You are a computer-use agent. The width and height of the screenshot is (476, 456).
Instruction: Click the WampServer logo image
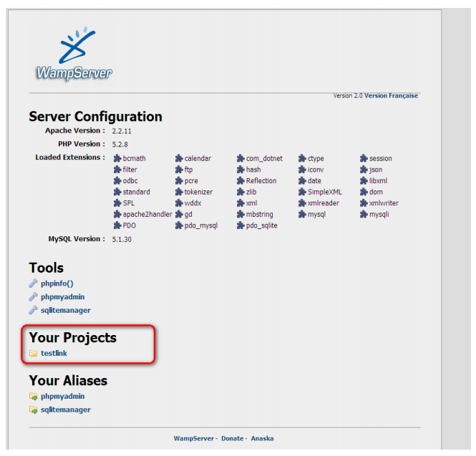pyautogui.click(x=74, y=54)
